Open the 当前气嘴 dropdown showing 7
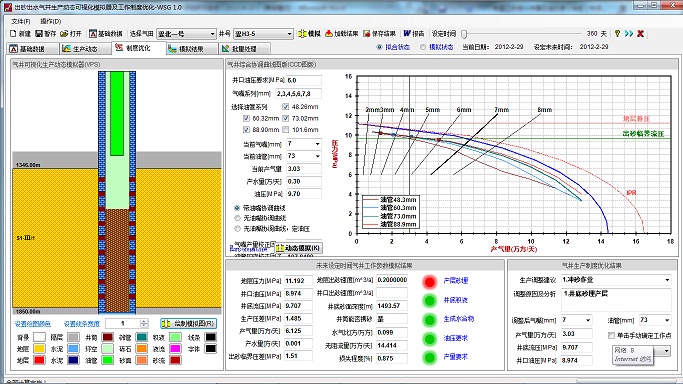683x384 pixels. point(304,144)
